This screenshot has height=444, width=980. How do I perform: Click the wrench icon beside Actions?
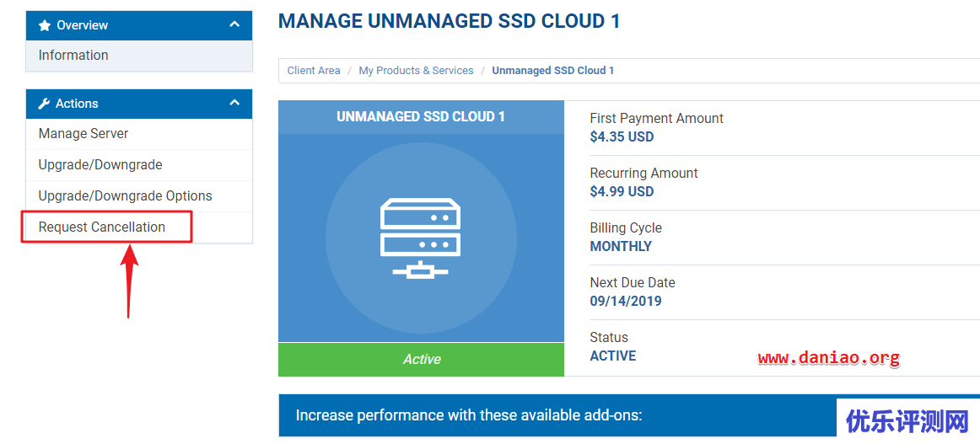tap(45, 104)
